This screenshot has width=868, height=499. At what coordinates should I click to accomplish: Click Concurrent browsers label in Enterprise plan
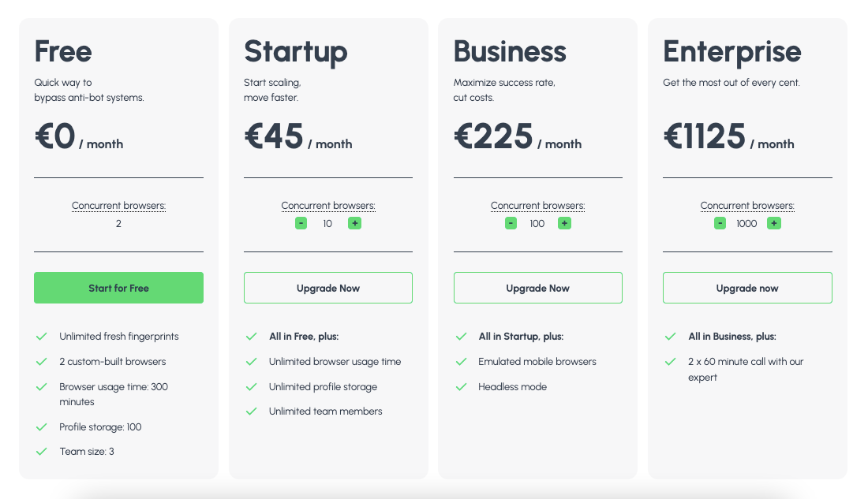(747, 206)
